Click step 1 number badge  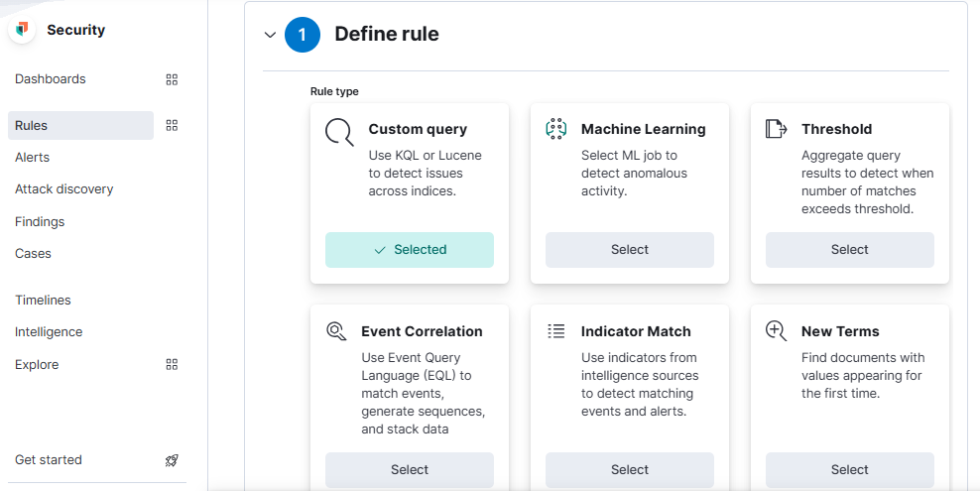tap(303, 35)
